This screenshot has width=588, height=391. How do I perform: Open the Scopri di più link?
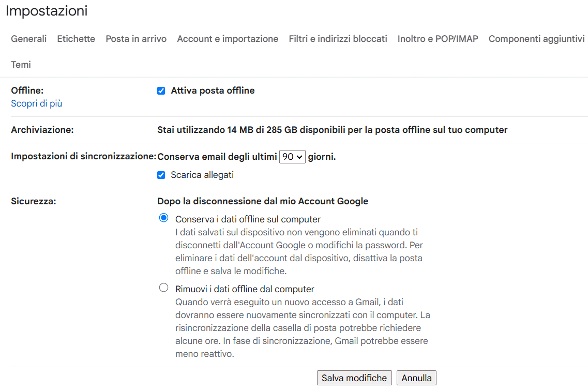point(37,103)
